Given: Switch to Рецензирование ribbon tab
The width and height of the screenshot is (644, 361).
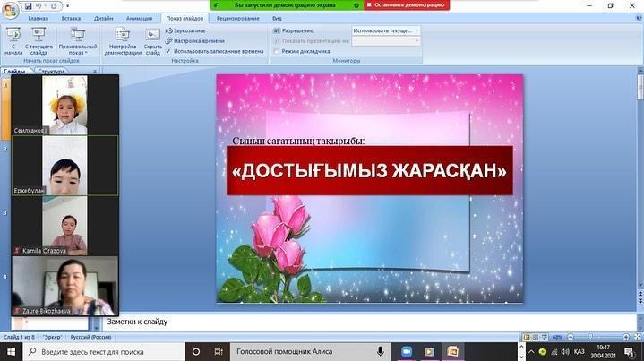Looking at the screenshot, I should coord(237,19).
